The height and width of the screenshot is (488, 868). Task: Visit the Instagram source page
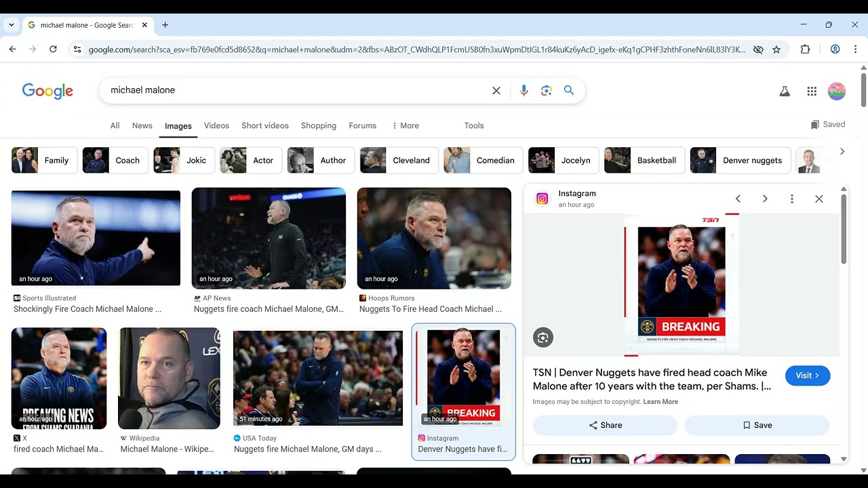coord(808,375)
